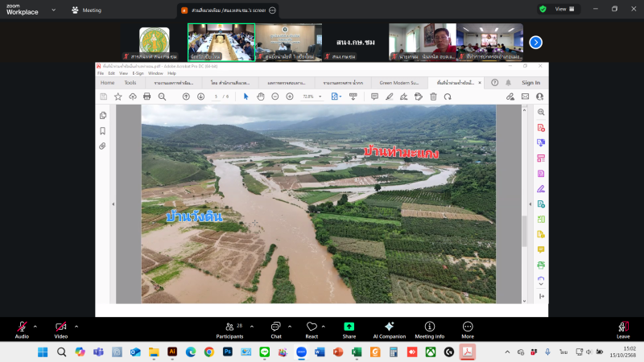Click the page number input field

(216, 97)
